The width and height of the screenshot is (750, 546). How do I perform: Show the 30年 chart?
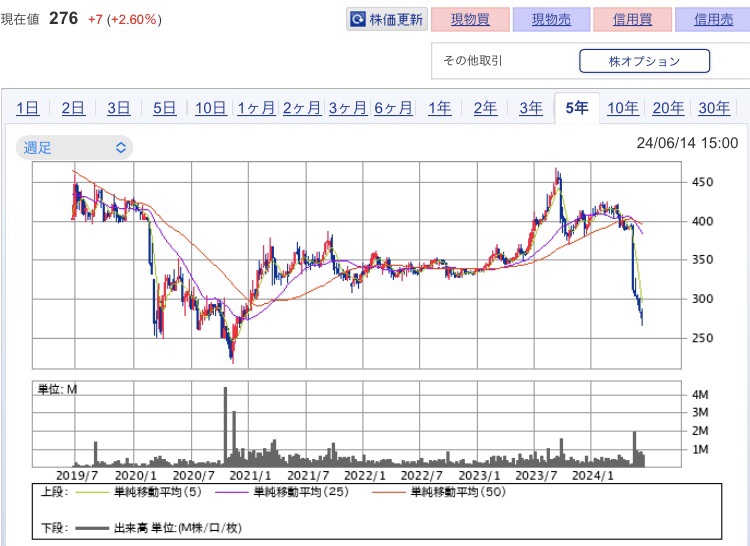[x=714, y=108]
